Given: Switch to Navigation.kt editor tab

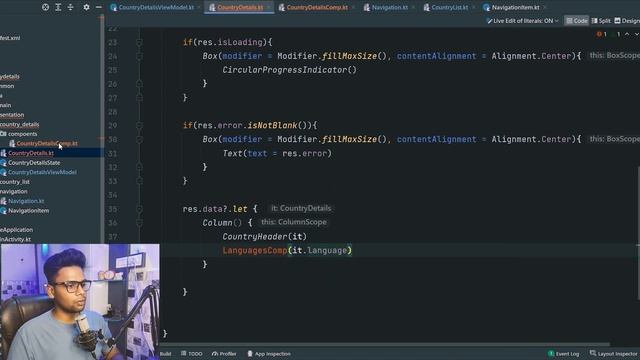Looking at the screenshot, I should [x=389, y=7].
